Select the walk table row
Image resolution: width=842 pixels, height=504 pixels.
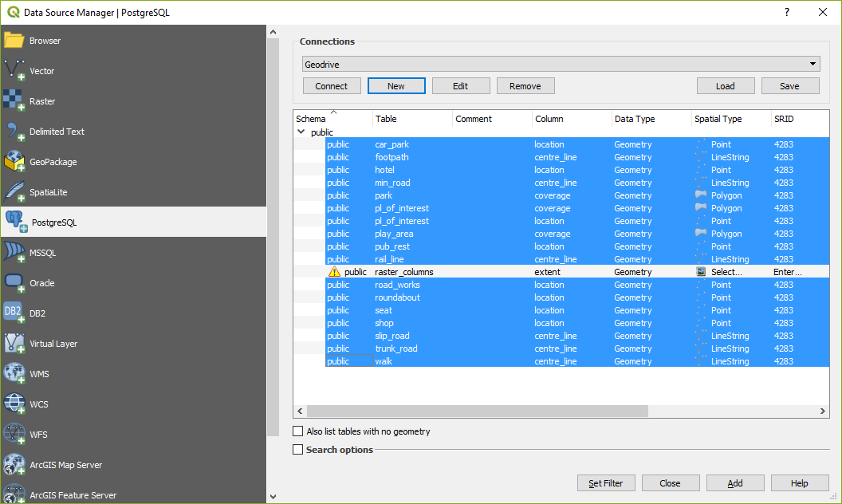pyautogui.click(x=577, y=361)
